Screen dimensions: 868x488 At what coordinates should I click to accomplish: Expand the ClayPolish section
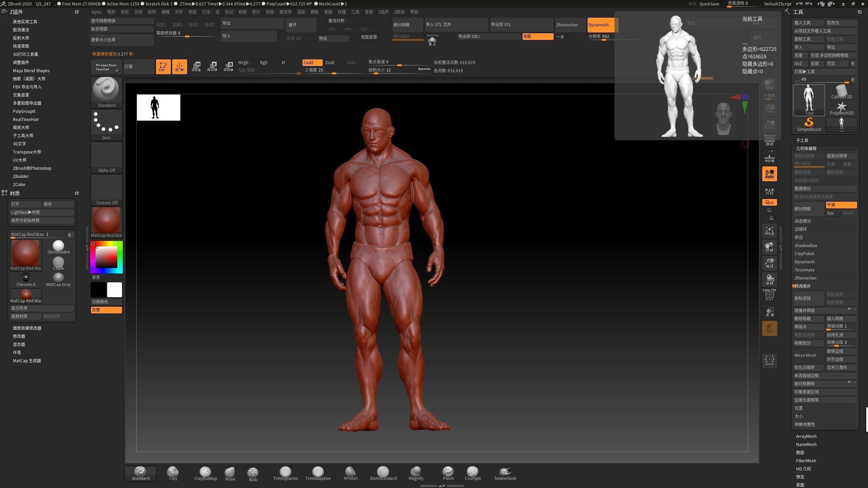click(x=804, y=253)
